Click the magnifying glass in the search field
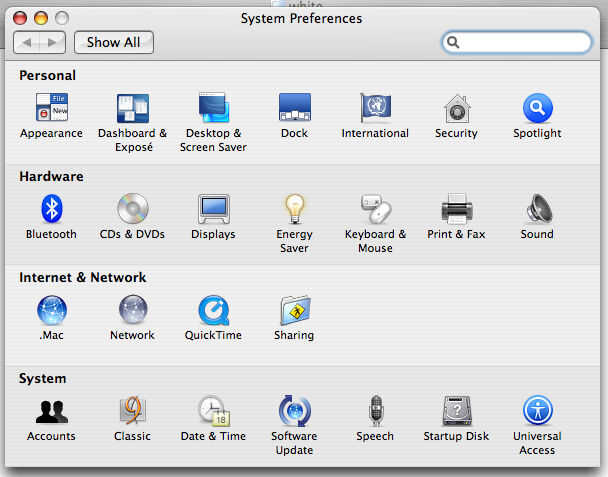The width and height of the screenshot is (608, 477). pyautogui.click(x=453, y=42)
